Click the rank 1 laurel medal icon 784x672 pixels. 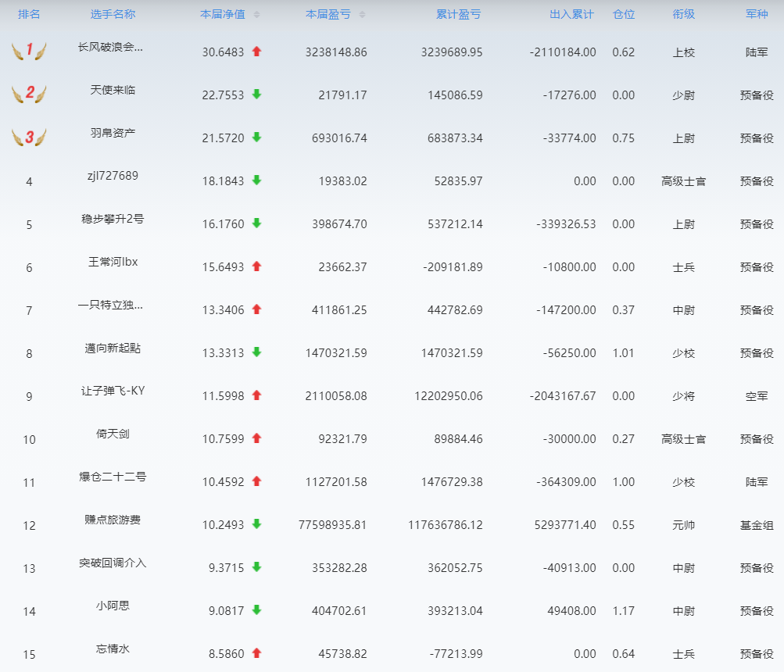coord(29,51)
